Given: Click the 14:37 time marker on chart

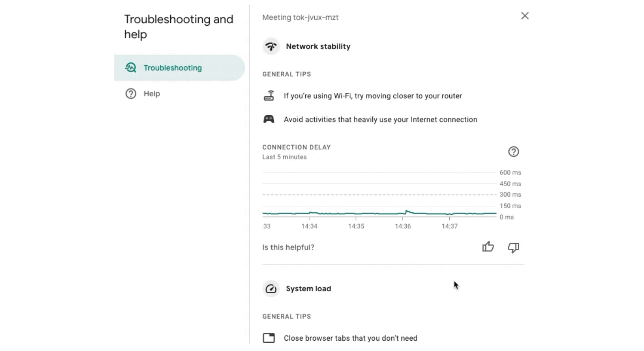Looking at the screenshot, I should pyautogui.click(x=450, y=226).
